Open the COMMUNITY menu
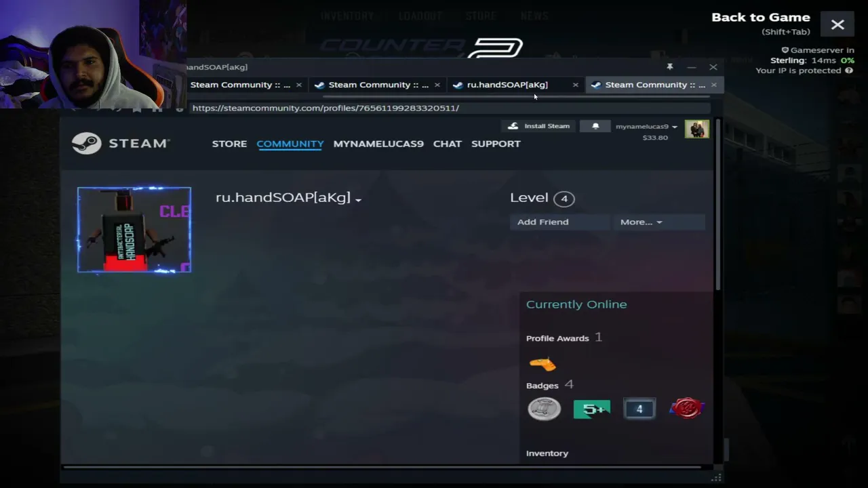868x488 pixels. pyautogui.click(x=290, y=144)
